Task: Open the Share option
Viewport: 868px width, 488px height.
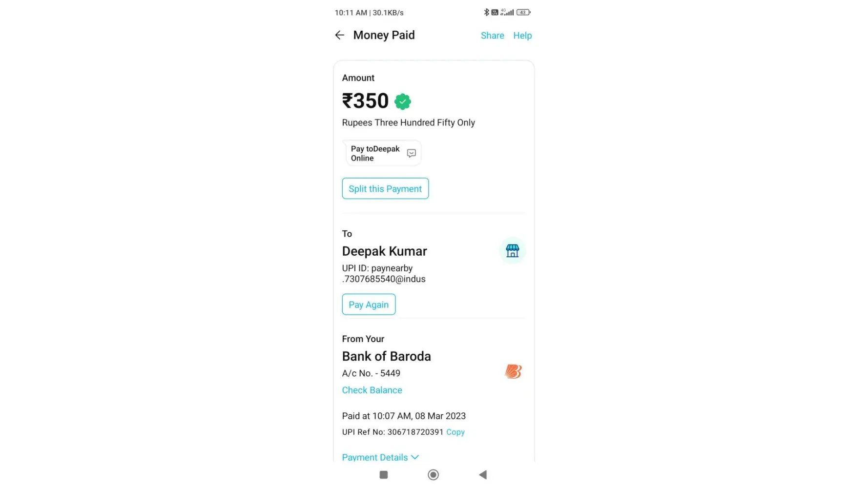Action: point(492,36)
